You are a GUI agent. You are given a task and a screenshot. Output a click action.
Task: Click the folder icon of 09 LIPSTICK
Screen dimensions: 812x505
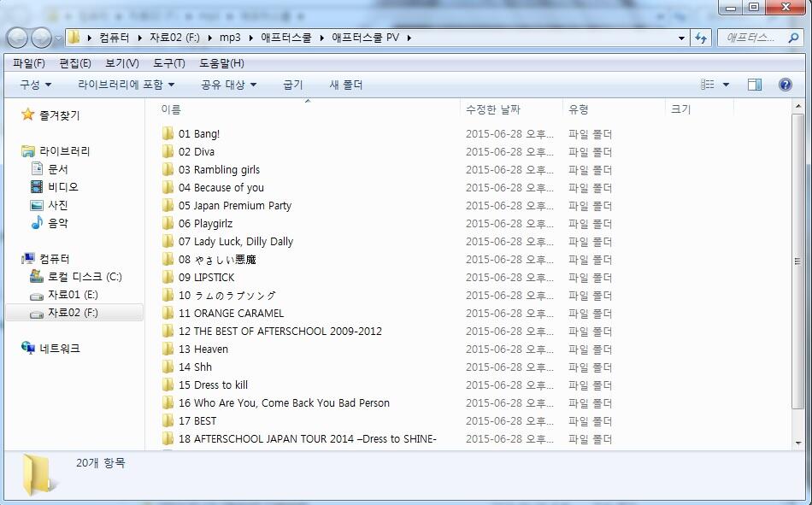[x=168, y=277]
